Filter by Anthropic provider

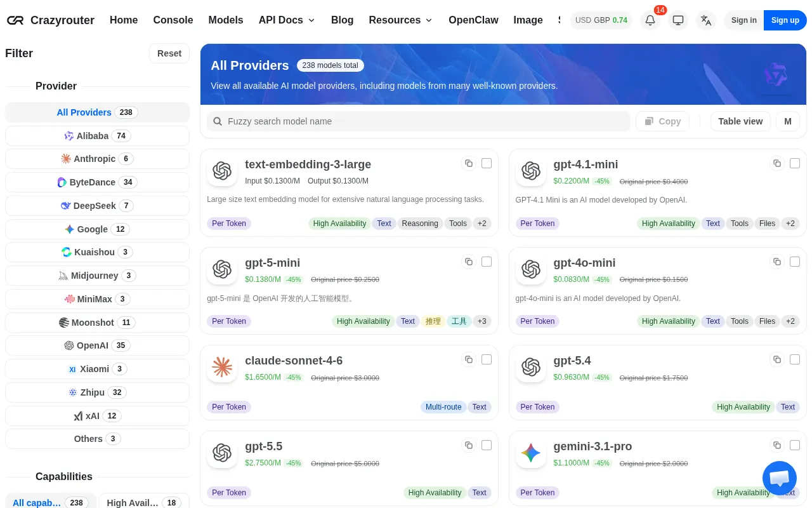click(97, 159)
